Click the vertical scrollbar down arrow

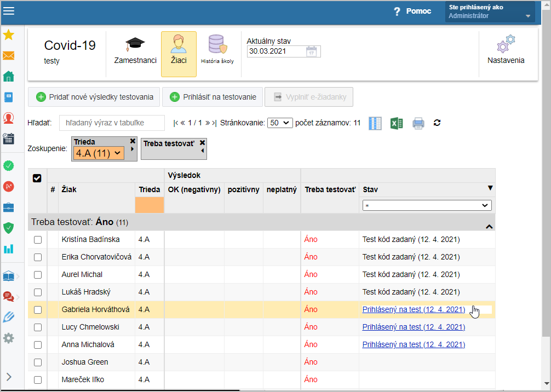[x=547, y=384]
